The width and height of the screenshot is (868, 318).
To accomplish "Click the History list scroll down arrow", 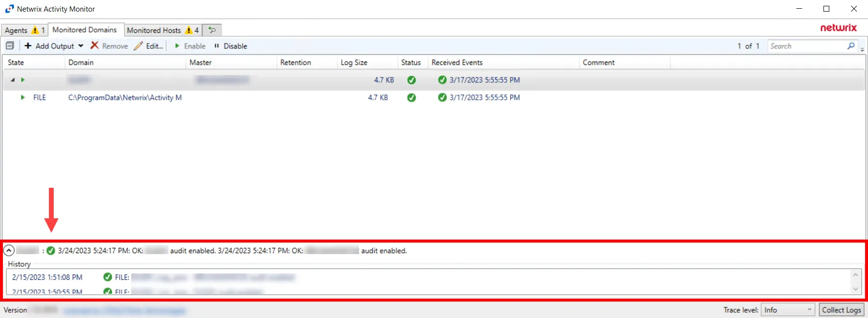I will point(855,289).
